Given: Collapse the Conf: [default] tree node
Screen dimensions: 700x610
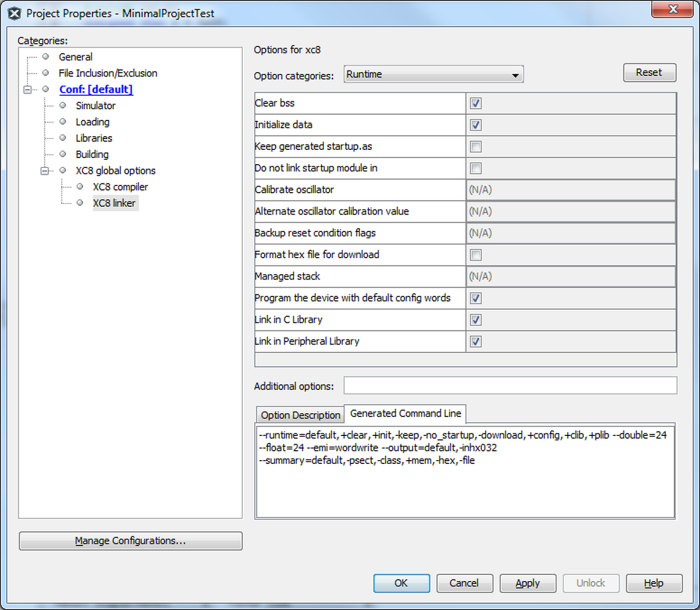Looking at the screenshot, I should pos(27,89).
